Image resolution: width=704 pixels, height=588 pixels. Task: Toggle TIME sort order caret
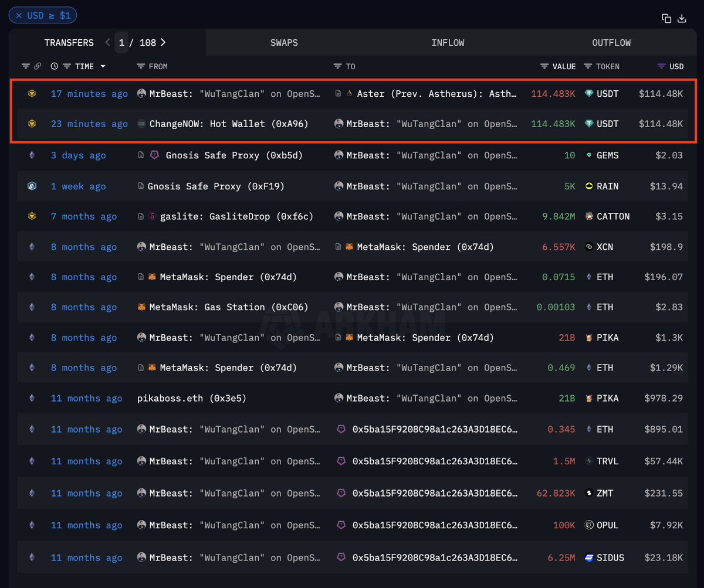103,66
